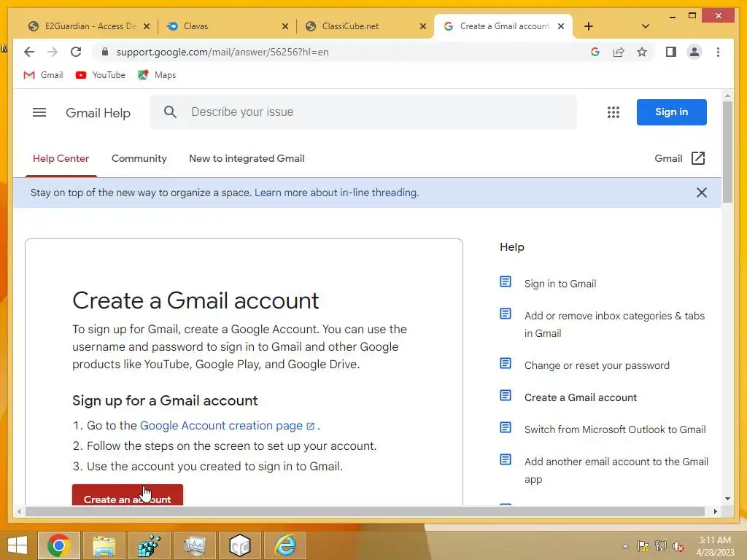The height and width of the screenshot is (560, 747).
Task: Click the Google icon in address bar
Action: [x=595, y=52]
